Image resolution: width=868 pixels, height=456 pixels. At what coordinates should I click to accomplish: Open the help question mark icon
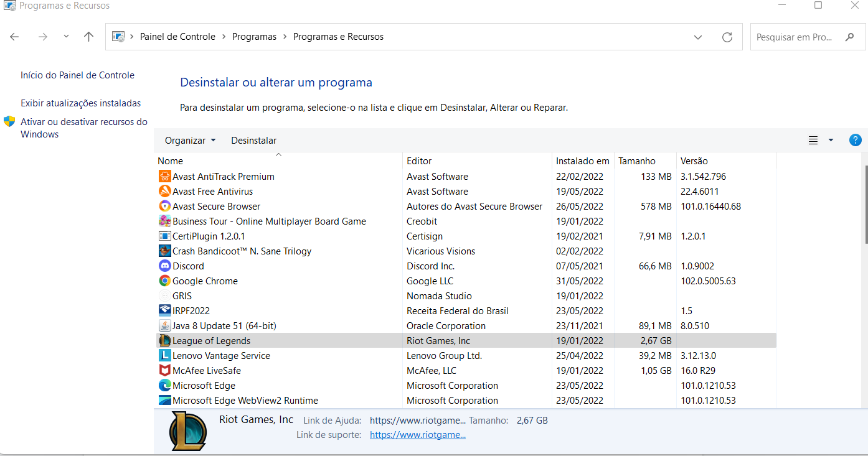pos(856,140)
